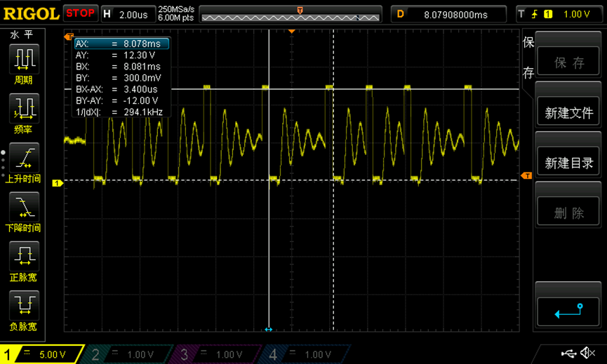Image resolution: width=607 pixels, height=364 pixels.
Task: Select the rise time (上升时间) measurement icon
Action: [24, 157]
